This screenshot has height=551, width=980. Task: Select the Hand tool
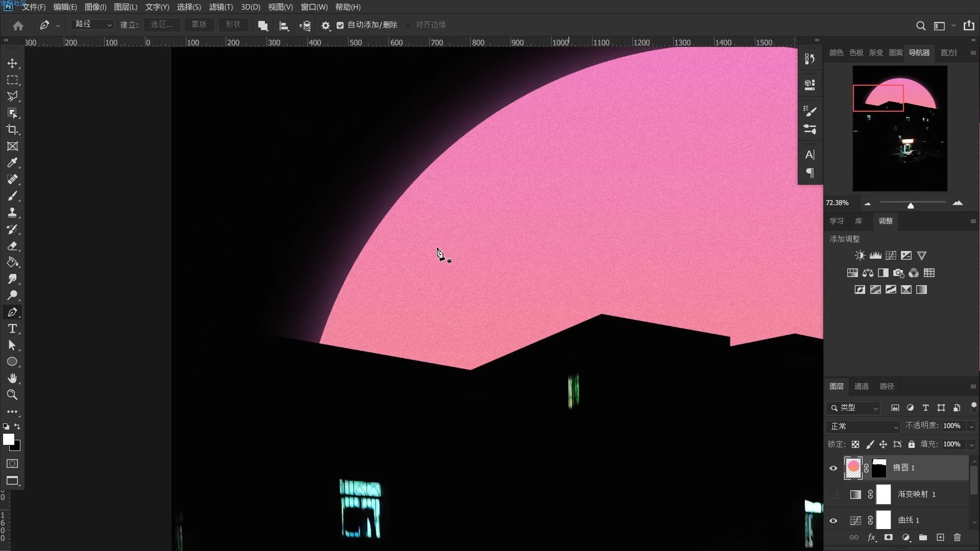(12, 379)
